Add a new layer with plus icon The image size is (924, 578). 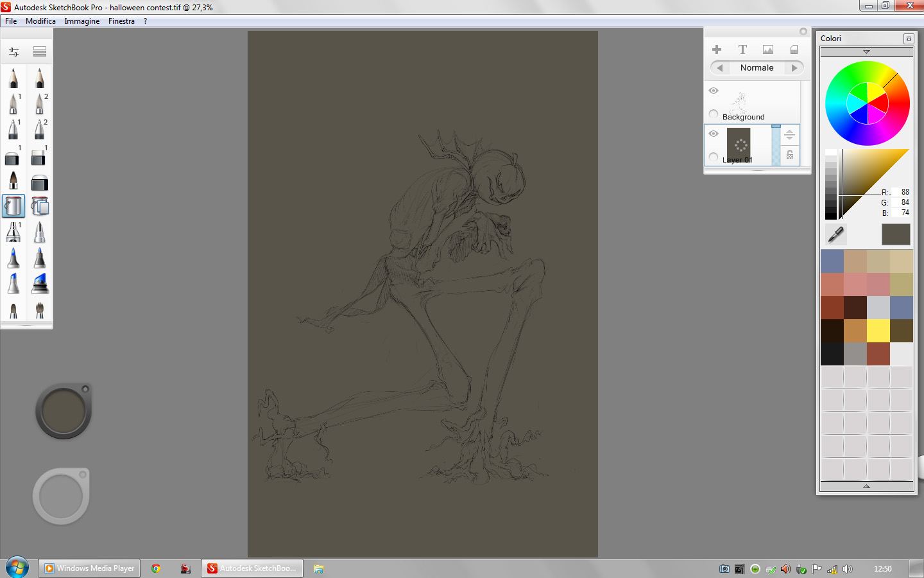point(717,49)
